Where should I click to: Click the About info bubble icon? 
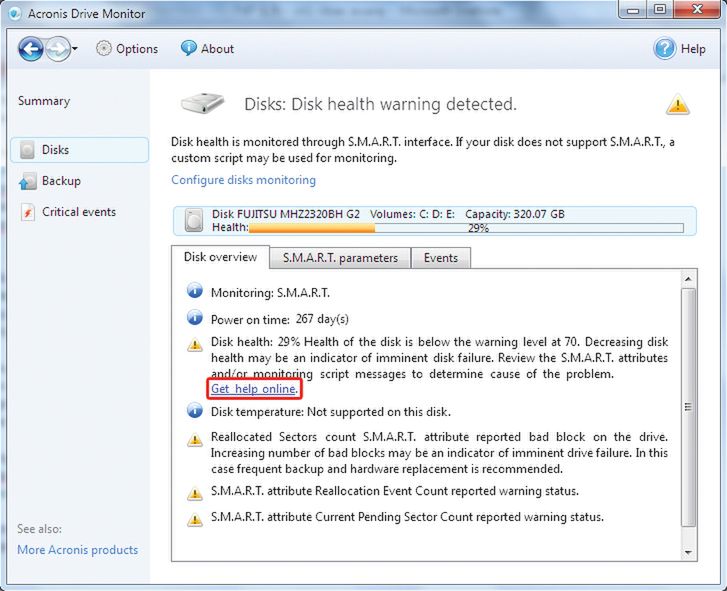coord(188,48)
